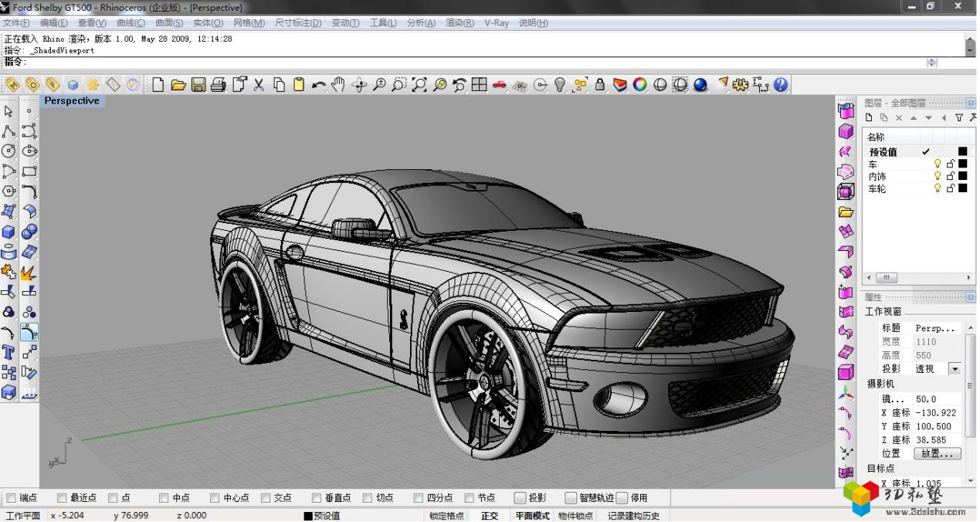Click the Perspective viewport title tab
Viewport: 980px width, 522px height.
click(72, 101)
